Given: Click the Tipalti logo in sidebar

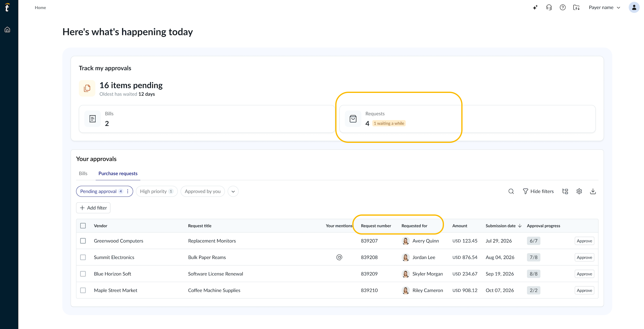Looking at the screenshot, I should [7, 7].
